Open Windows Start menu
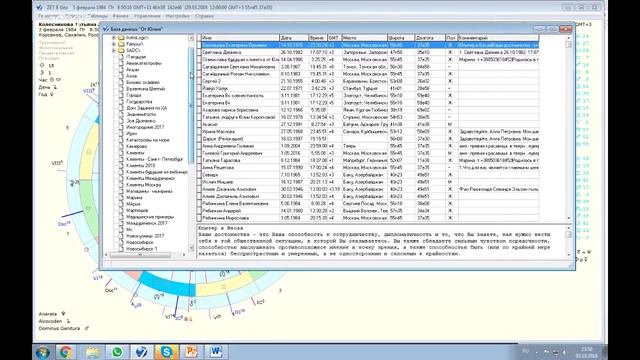640x360 pixels. pos(43,352)
